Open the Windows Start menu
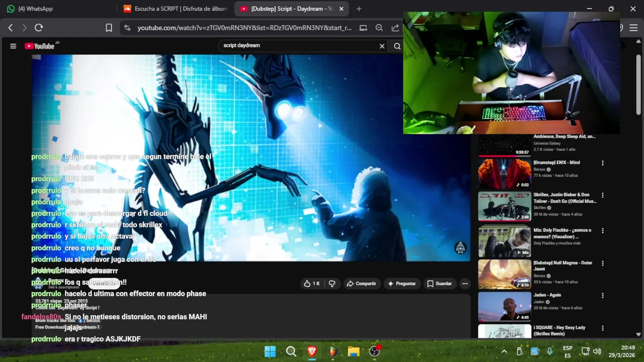Image resolution: width=644 pixels, height=362 pixels. 270,351
